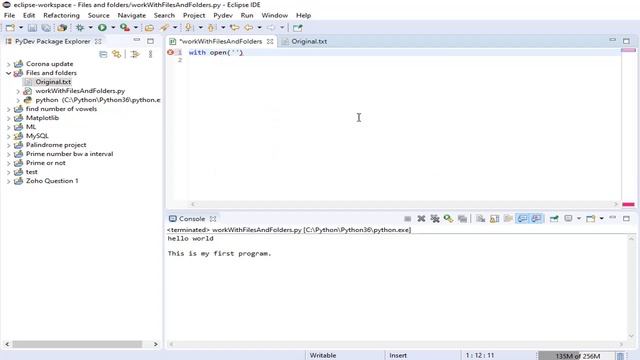The image size is (640, 360).
Task: Click the Package Explorer horizontal scrollbar
Action: tap(77, 344)
